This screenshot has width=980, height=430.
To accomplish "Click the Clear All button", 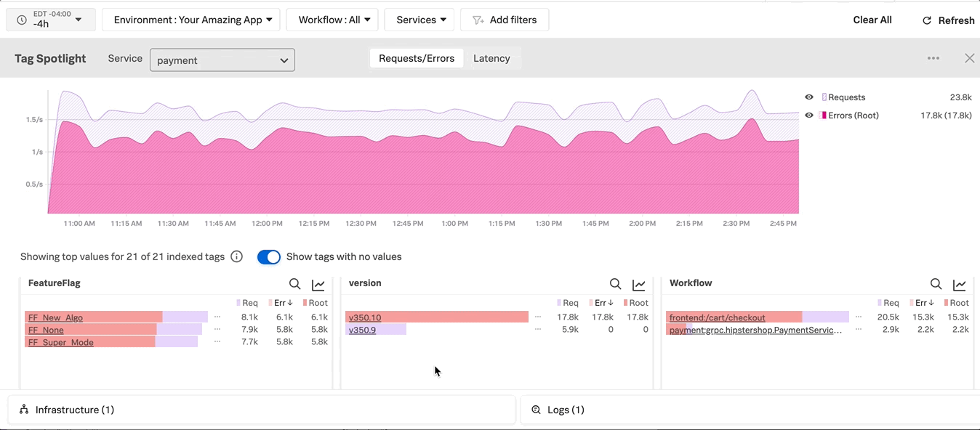I will (x=872, y=20).
